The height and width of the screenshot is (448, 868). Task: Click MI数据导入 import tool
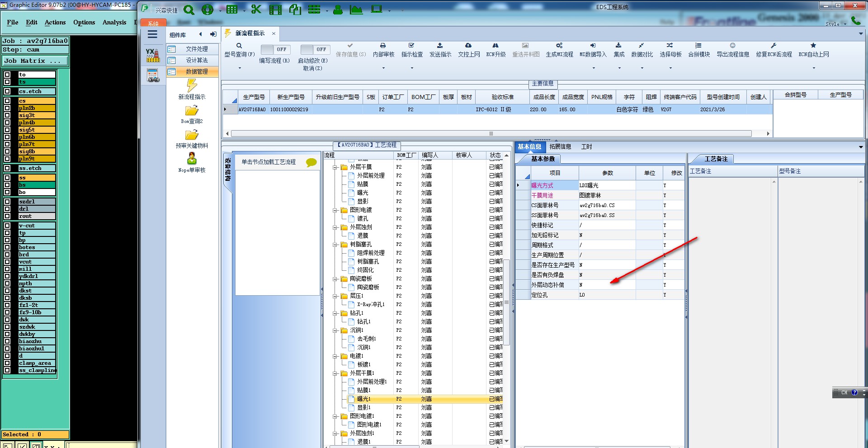tap(593, 50)
